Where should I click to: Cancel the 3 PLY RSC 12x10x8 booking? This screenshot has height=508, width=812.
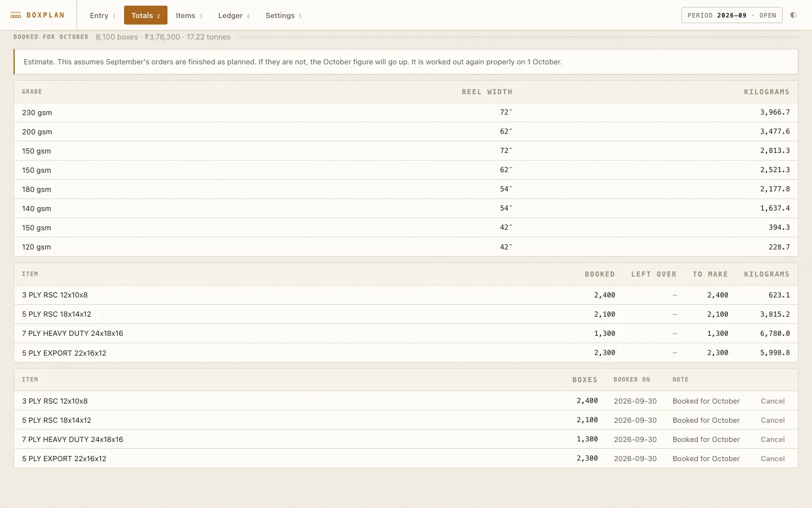(x=773, y=401)
